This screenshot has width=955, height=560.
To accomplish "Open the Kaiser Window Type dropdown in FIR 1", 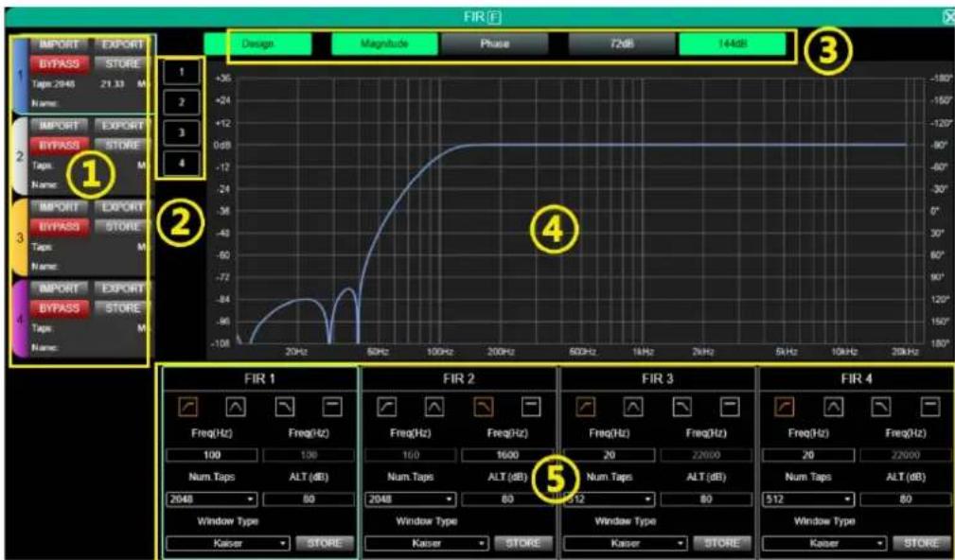I will pos(228,543).
